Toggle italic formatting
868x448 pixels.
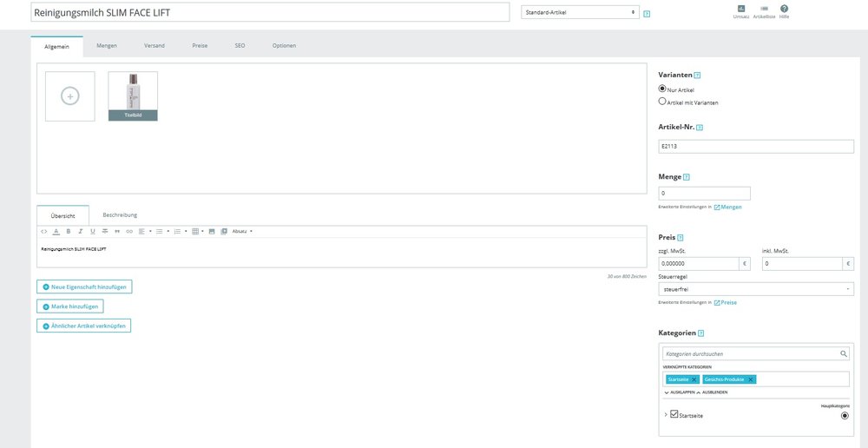pos(80,231)
